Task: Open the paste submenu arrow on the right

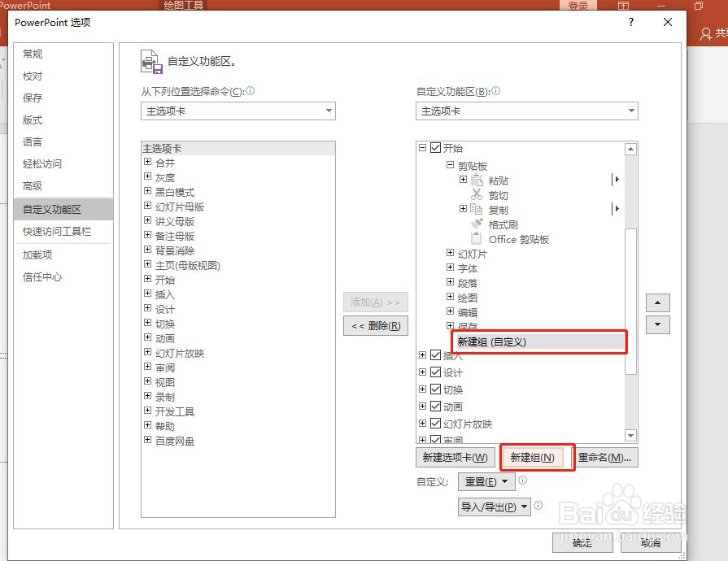Action: point(616,180)
